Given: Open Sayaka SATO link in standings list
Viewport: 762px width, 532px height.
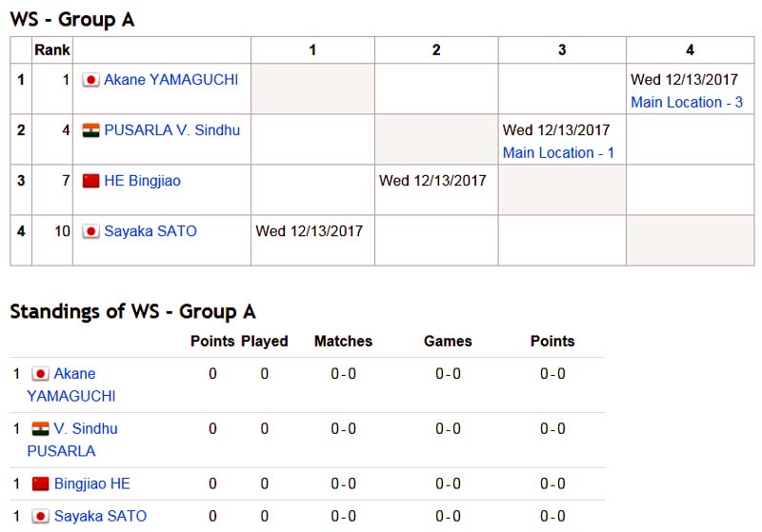Looking at the screenshot, I should click(x=101, y=516).
